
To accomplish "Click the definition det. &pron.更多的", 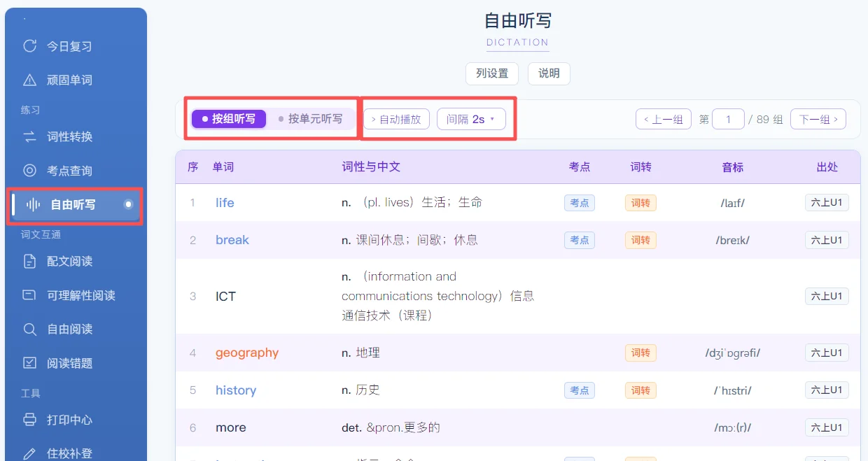I will coord(391,427).
